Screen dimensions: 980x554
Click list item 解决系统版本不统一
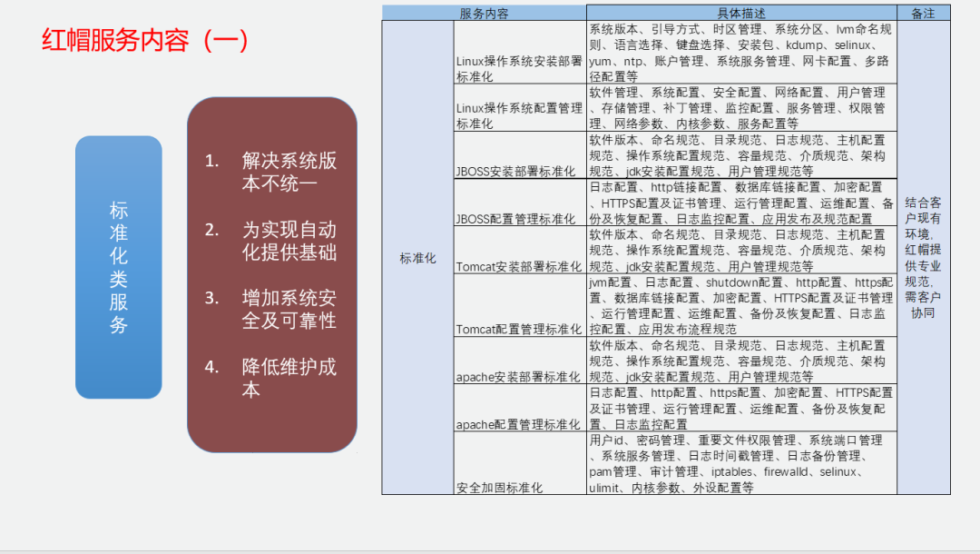coord(271,172)
